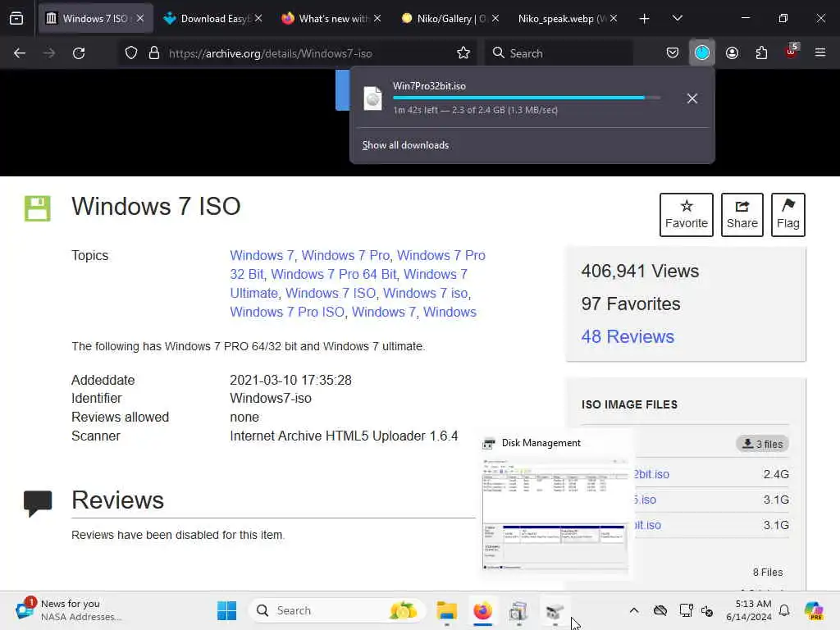
Task: Click tray network display icon
Action: coord(686,610)
